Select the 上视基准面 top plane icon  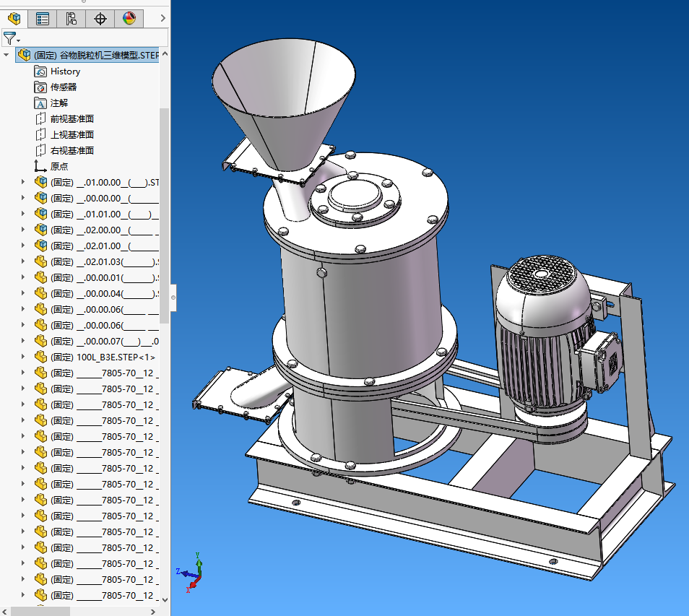click(40, 135)
